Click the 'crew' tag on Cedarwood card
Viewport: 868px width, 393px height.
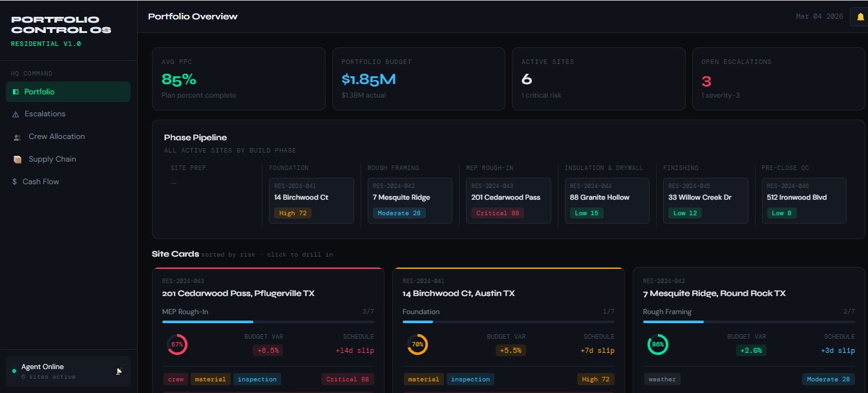[175, 379]
